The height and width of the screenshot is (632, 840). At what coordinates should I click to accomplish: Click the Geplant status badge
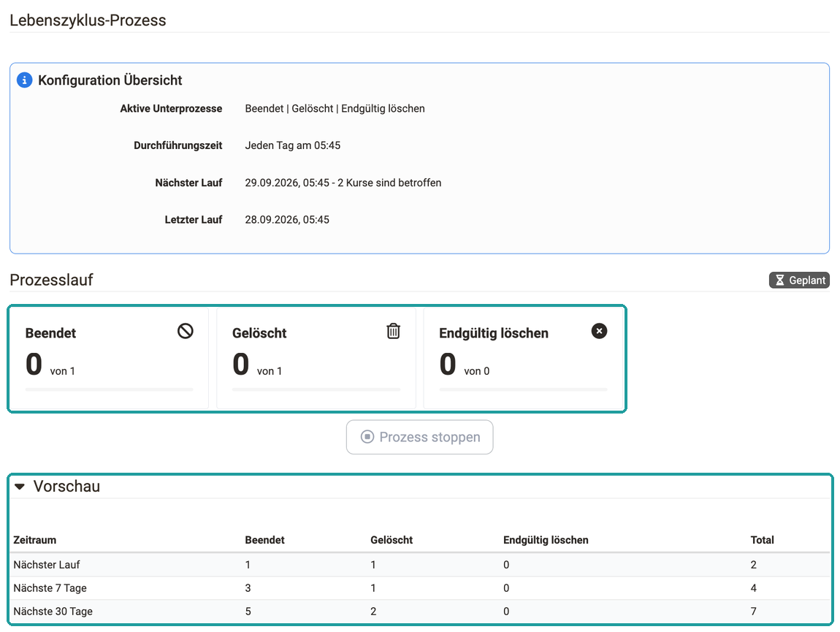(x=799, y=281)
